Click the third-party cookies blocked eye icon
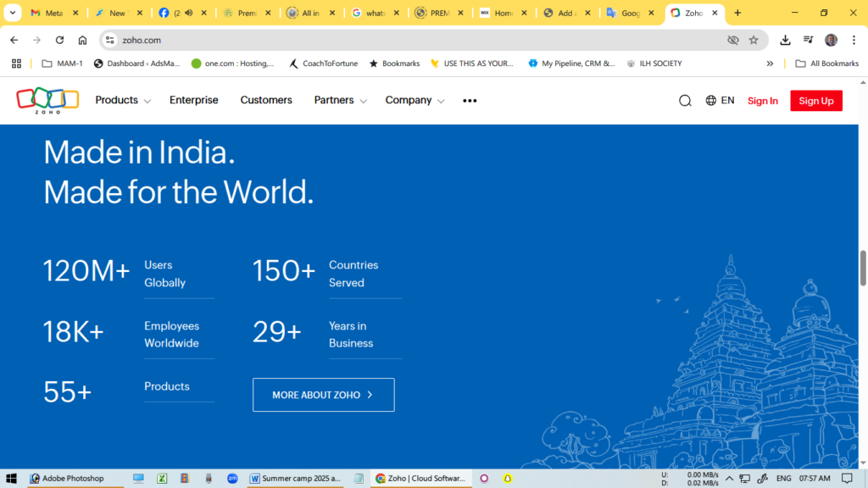 coord(733,40)
